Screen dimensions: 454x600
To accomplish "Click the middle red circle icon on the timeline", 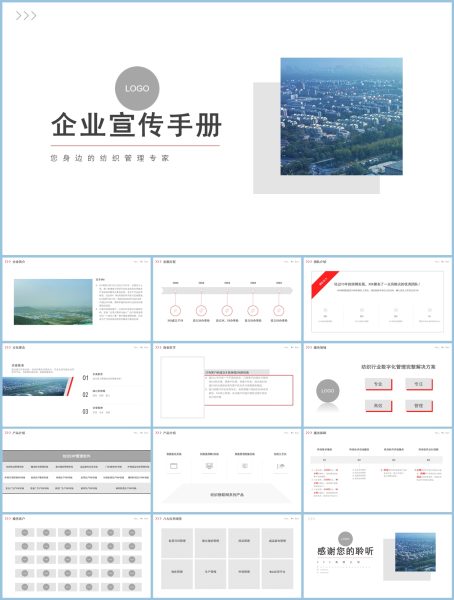I will click(227, 310).
